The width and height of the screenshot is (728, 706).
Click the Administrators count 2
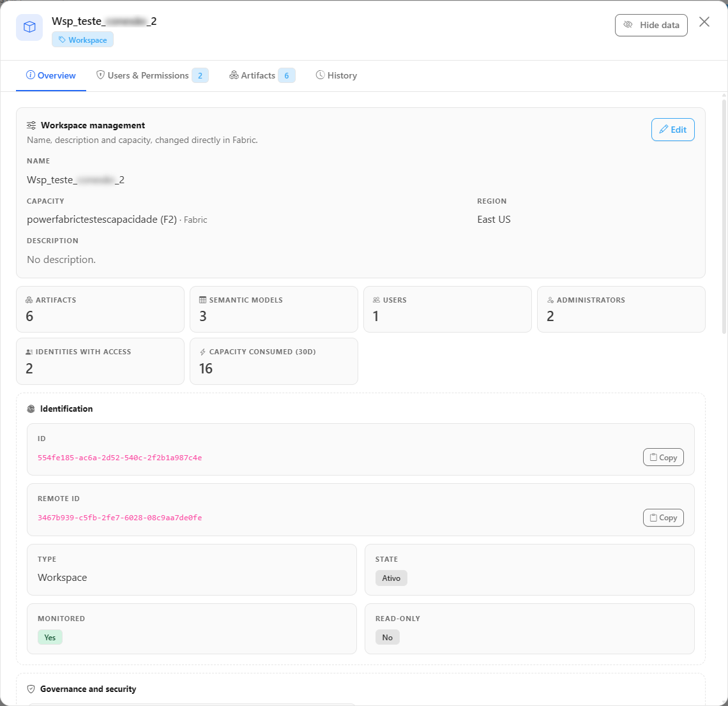point(550,316)
